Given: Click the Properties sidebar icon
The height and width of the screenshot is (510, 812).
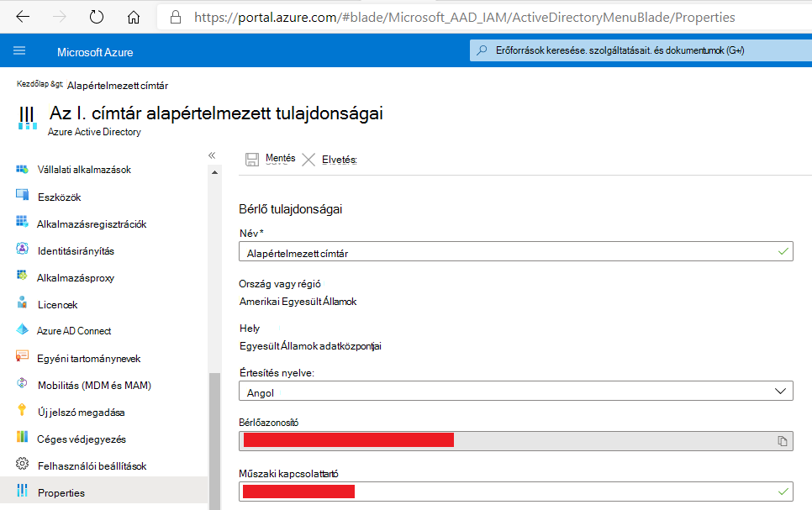Looking at the screenshot, I should [22, 491].
